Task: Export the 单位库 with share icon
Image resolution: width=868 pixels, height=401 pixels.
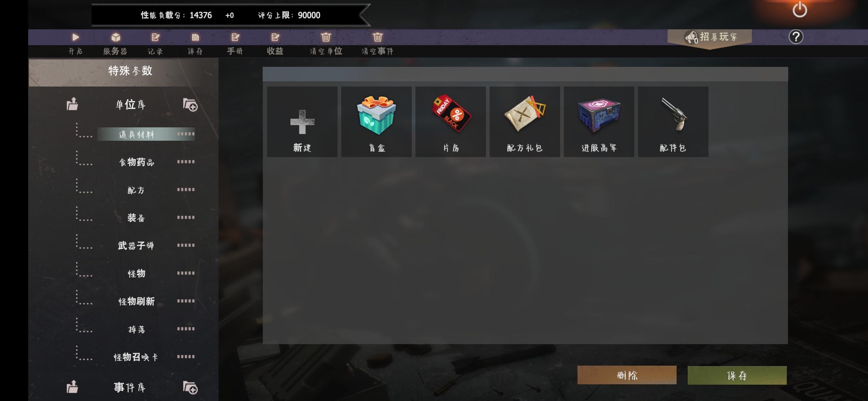Action: pos(72,104)
